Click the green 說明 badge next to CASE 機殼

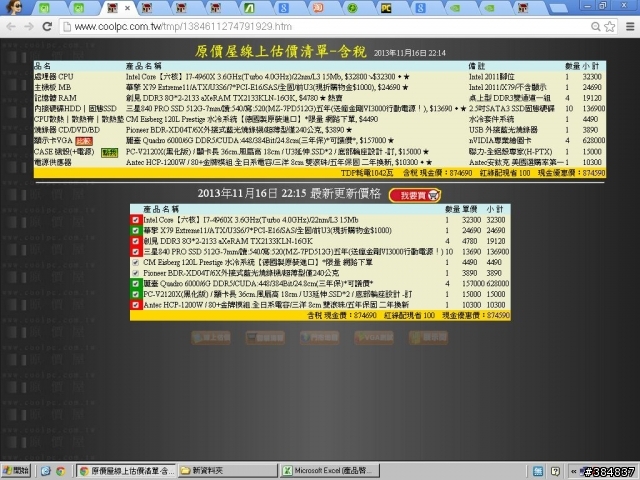[x=109, y=152]
